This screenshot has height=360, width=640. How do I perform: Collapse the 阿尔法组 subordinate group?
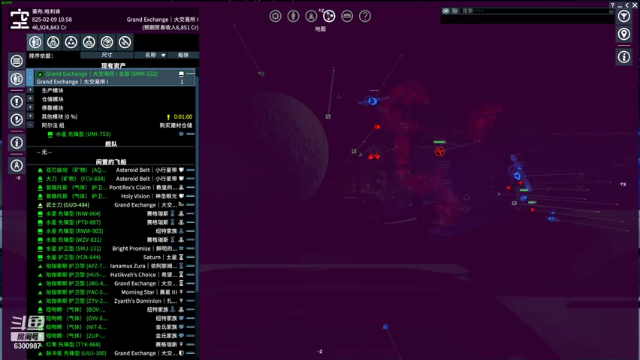(31, 125)
